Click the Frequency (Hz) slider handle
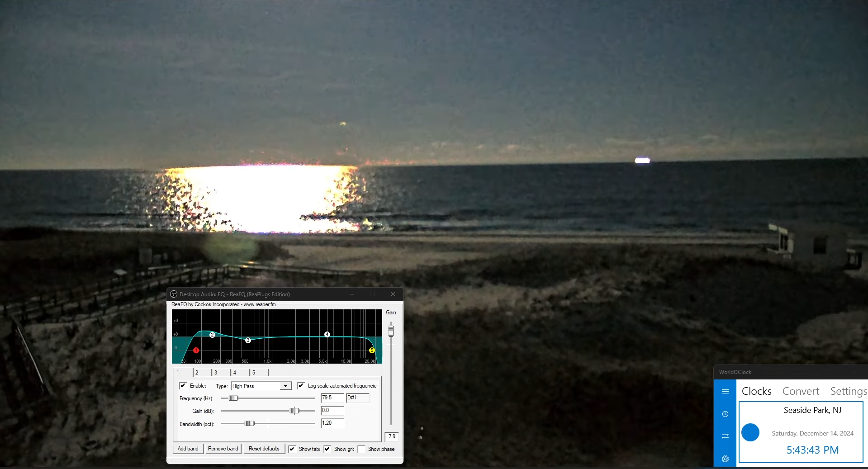868x469 pixels. (233, 398)
